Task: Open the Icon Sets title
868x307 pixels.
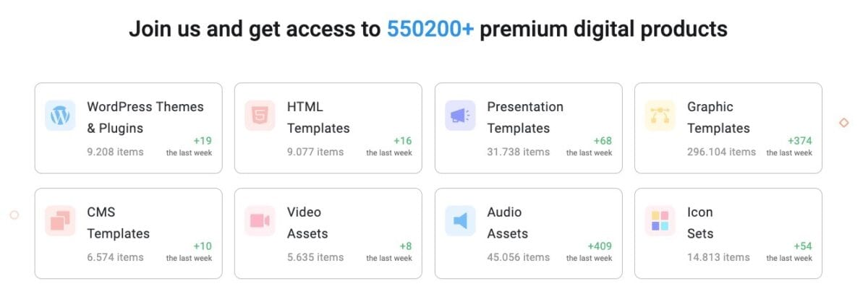Action: [700, 222]
